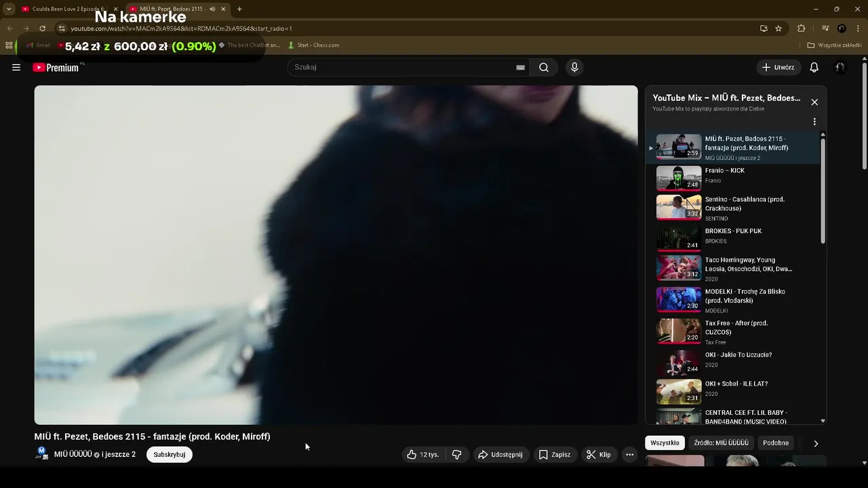Open Gmail bookmark
The height and width of the screenshot is (488, 868).
[38, 45]
